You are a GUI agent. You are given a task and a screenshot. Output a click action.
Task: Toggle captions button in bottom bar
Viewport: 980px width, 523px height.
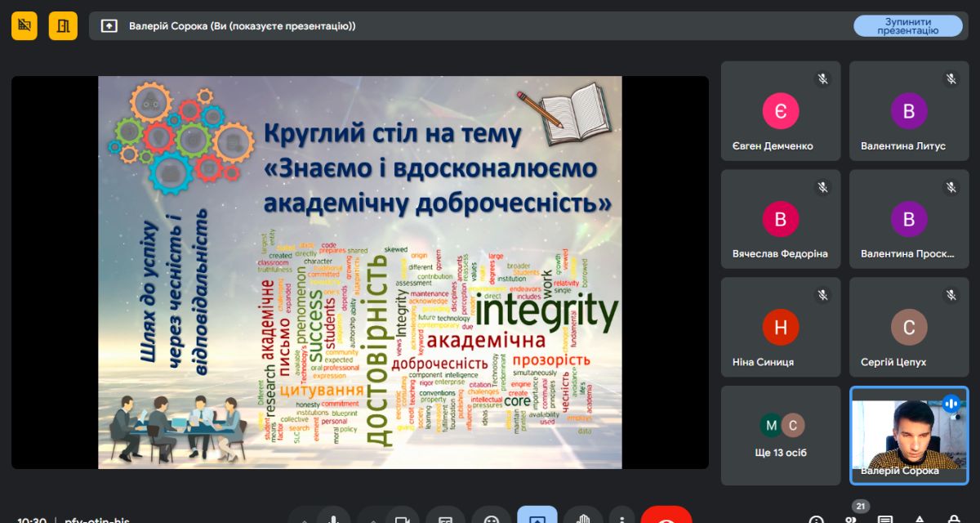click(x=445, y=518)
